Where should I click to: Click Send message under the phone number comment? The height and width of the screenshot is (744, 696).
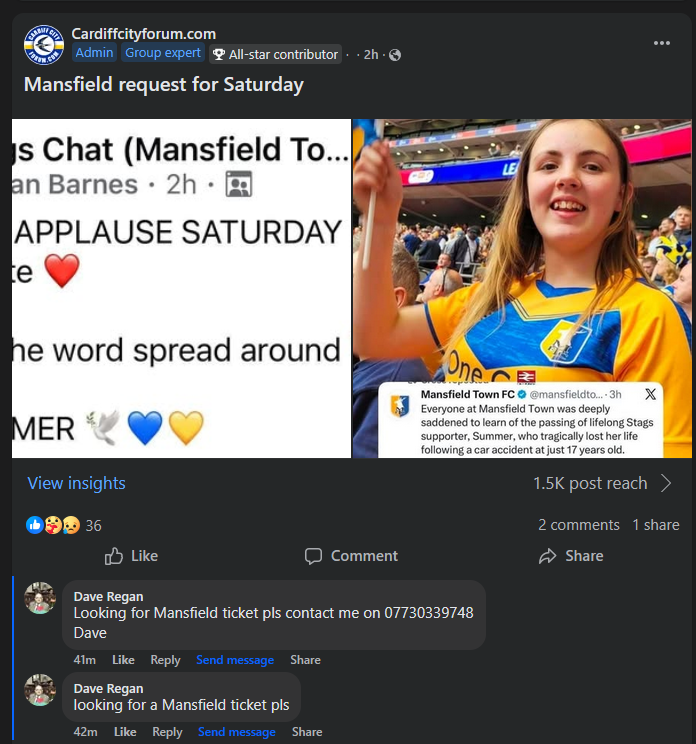(235, 660)
